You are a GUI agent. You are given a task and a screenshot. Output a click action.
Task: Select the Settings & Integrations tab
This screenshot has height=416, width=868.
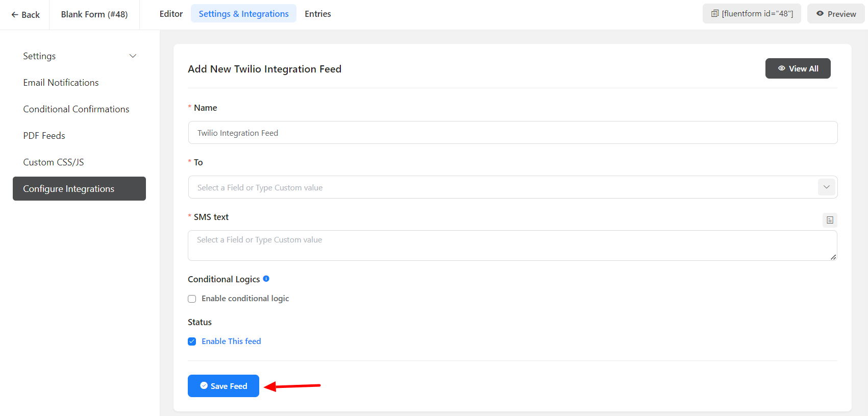pyautogui.click(x=243, y=14)
